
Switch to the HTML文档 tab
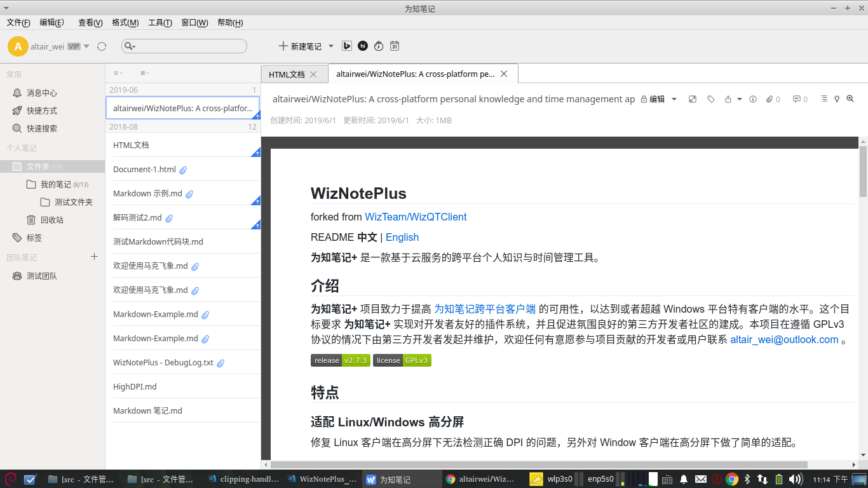point(287,74)
